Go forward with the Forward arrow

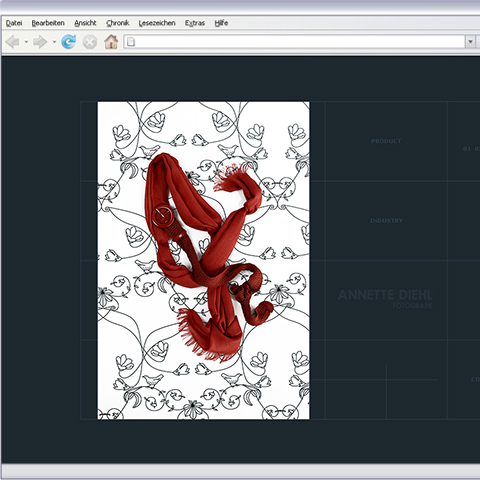(x=40, y=42)
